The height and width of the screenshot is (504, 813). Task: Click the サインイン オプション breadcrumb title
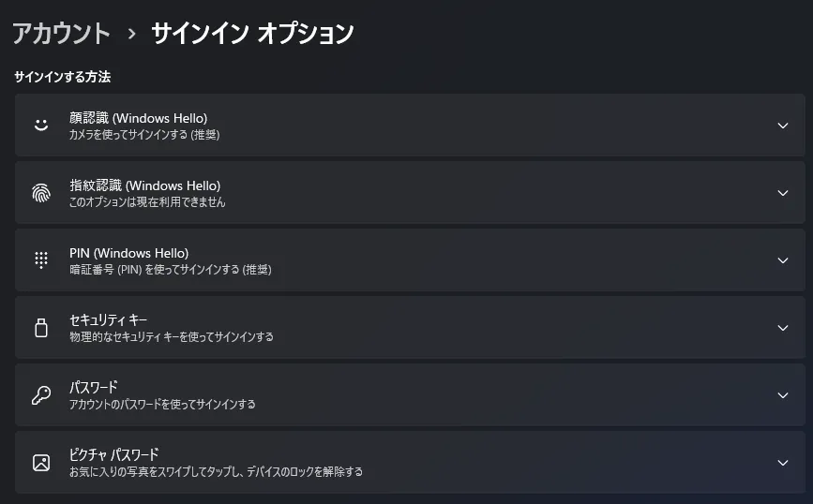[x=252, y=34]
